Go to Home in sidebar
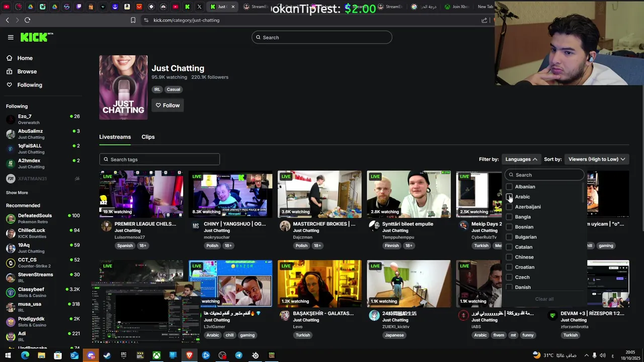This screenshot has width=644, height=362. (x=25, y=58)
